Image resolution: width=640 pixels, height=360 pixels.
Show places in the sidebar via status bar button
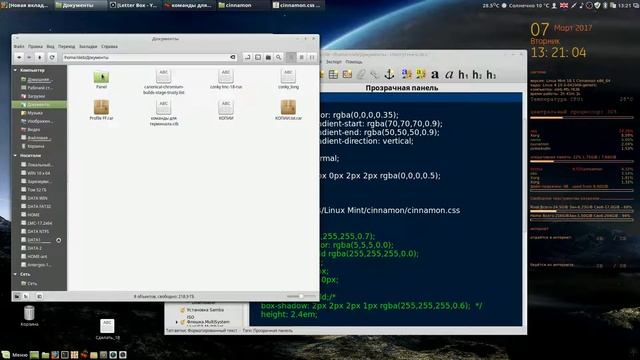(x=17, y=296)
